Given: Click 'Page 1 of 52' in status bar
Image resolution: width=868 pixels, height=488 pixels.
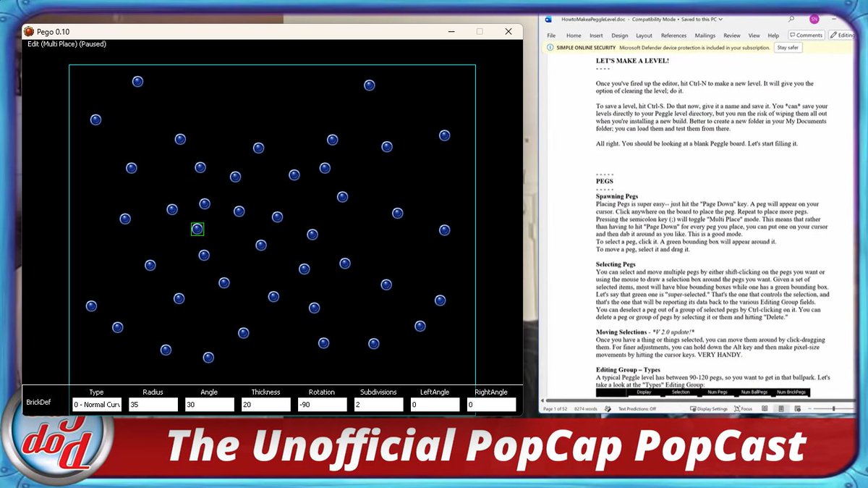Looking at the screenshot, I should click(556, 409).
